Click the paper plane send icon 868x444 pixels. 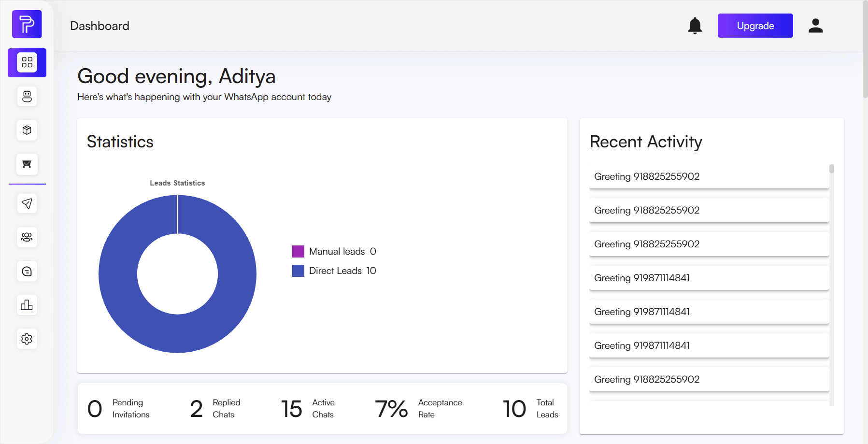click(x=27, y=203)
